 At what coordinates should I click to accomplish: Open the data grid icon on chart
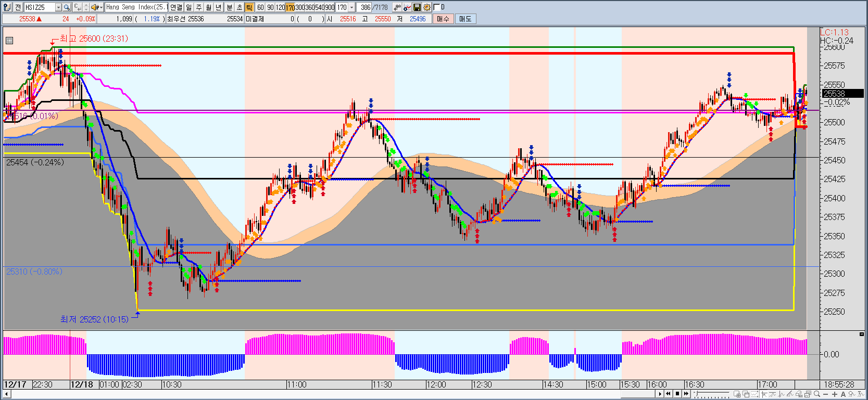pos(9,41)
